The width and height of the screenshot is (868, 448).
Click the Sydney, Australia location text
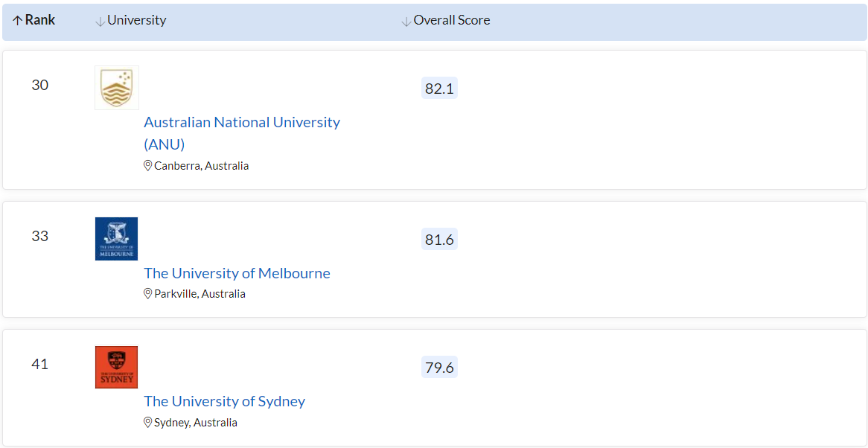point(196,423)
